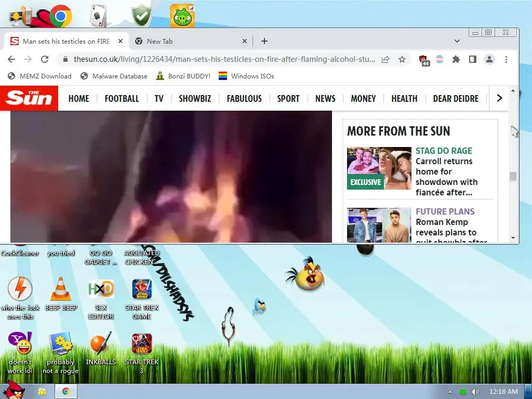This screenshot has height=399, width=532.
Task: Click the blurry fire video image
Action: 171,177
